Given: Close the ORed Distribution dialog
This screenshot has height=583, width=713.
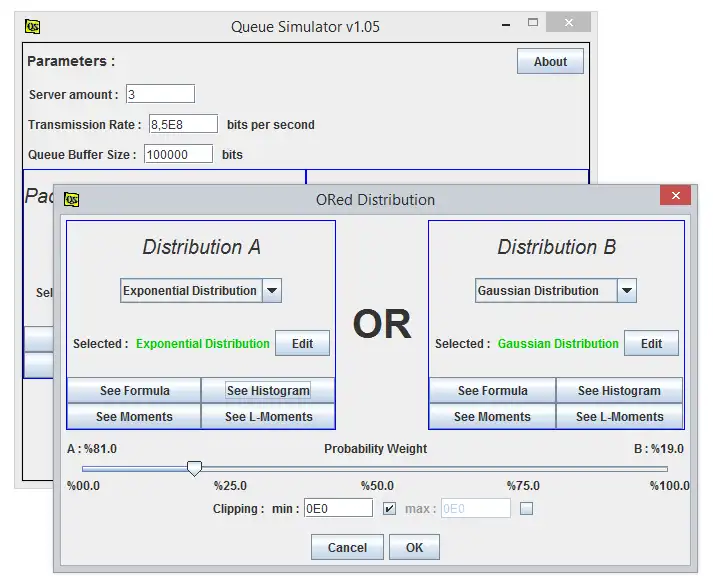Looking at the screenshot, I should tap(675, 196).
